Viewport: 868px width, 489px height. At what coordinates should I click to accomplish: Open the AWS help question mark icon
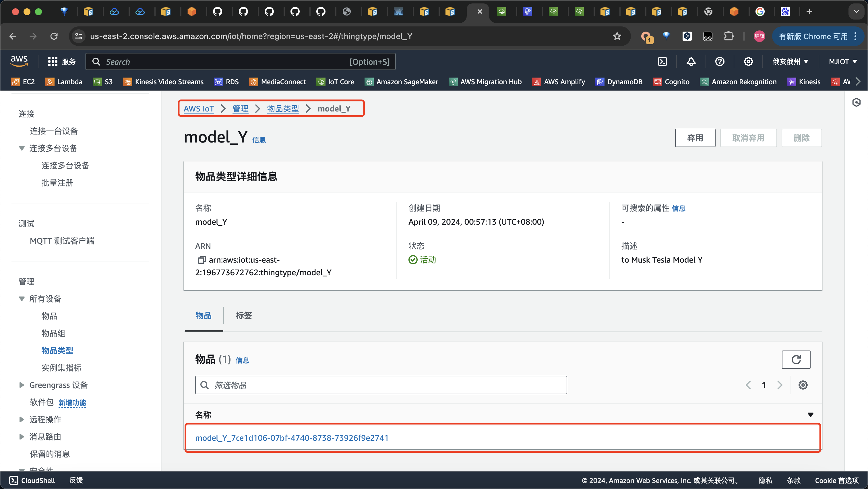point(719,61)
